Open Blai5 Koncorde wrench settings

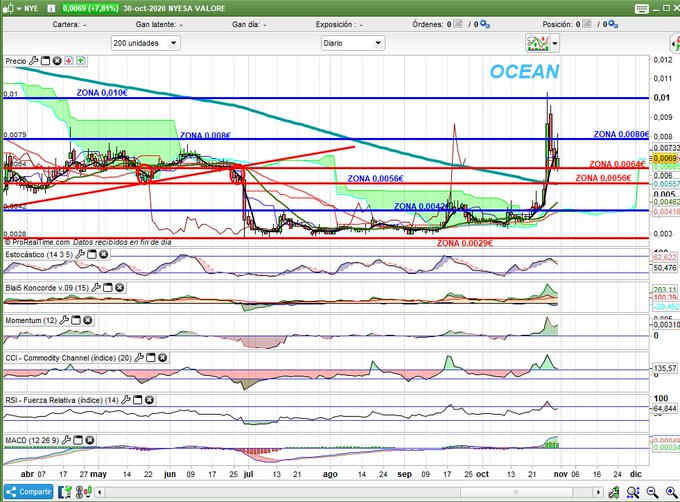click(x=96, y=287)
